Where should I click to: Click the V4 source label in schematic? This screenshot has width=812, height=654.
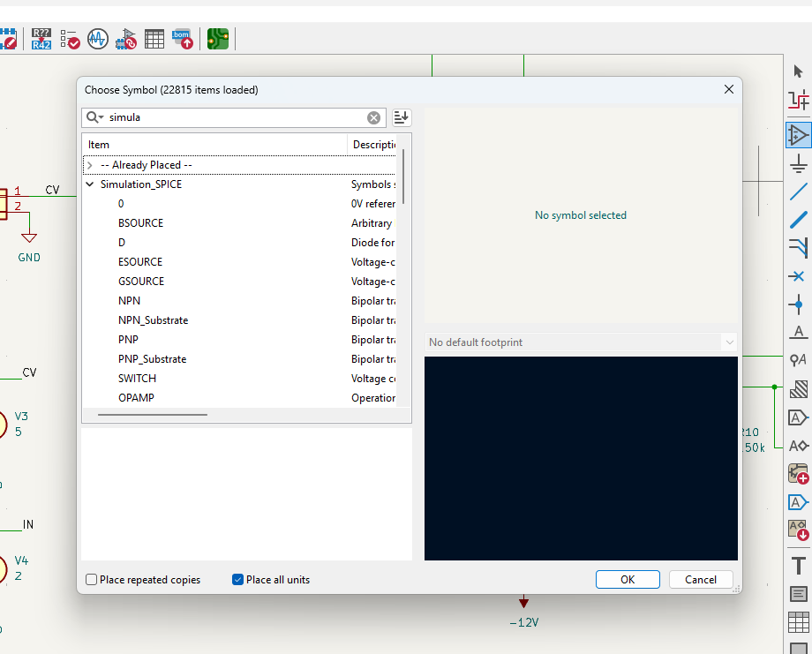pos(21,560)
